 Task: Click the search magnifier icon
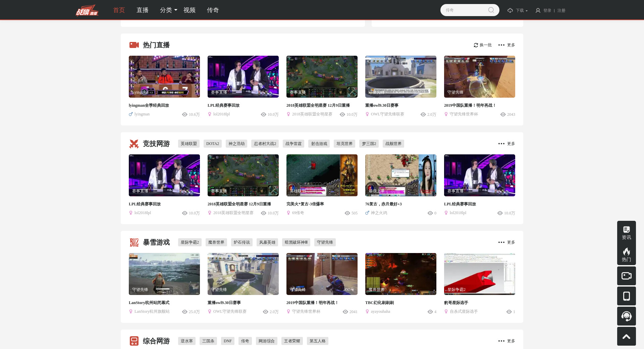(491, 10)
